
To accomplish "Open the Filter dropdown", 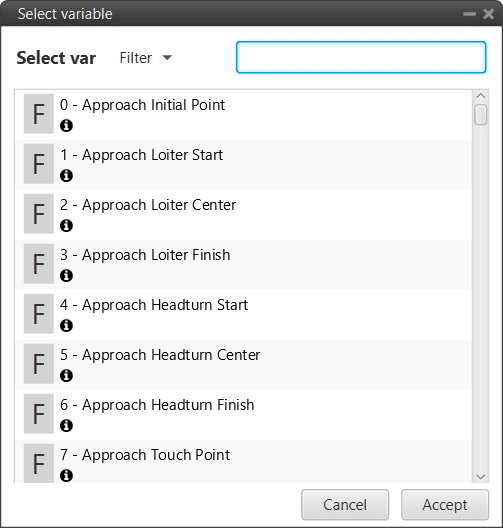I will pos(145,58).
